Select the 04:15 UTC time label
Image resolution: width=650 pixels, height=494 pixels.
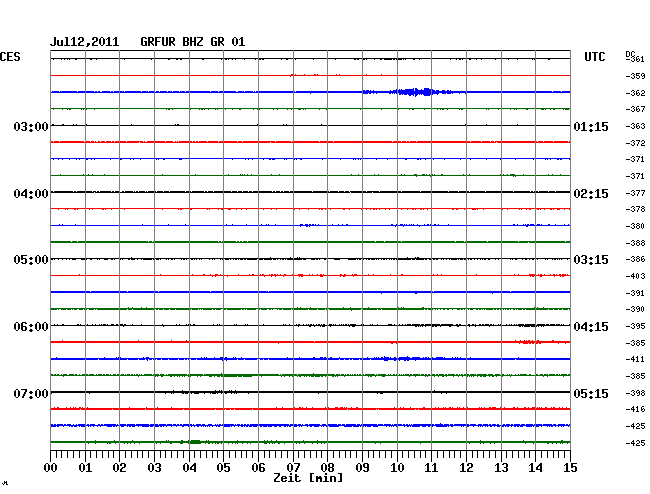point(591,327)
